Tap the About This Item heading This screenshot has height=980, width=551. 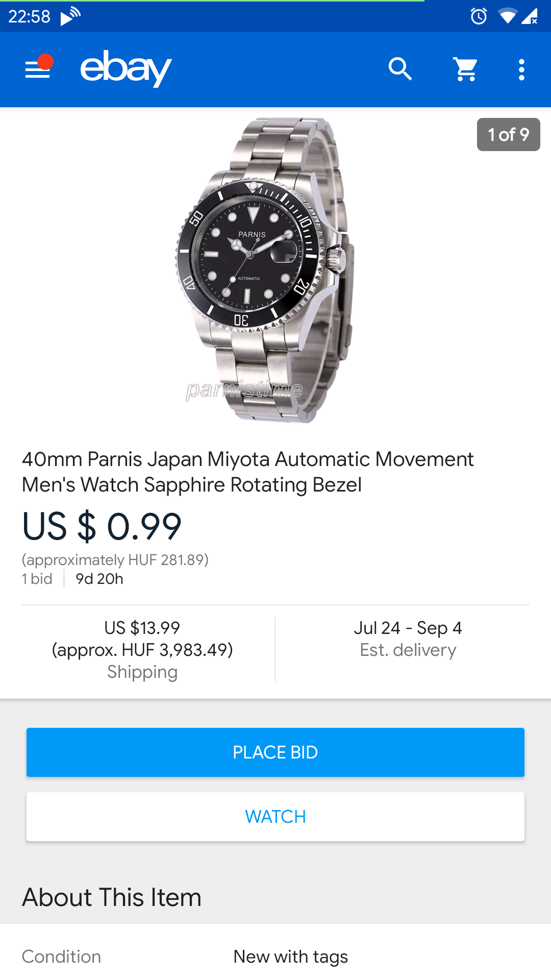tap(112, 897)
